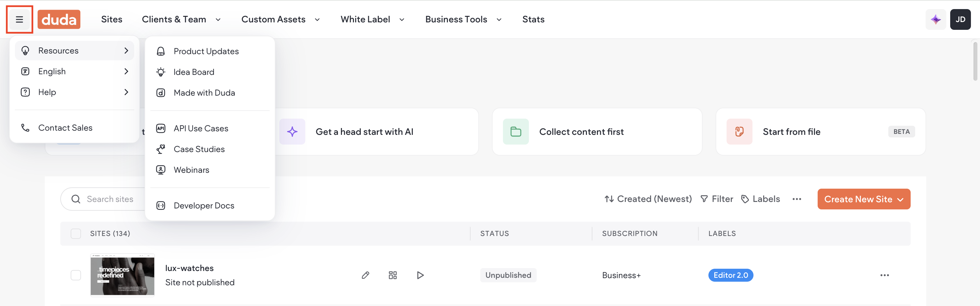Viewport: 980px width, 306px height.
Task: Open the lux-watches dashboard grid icon
Action: click(x=392, y=275)
